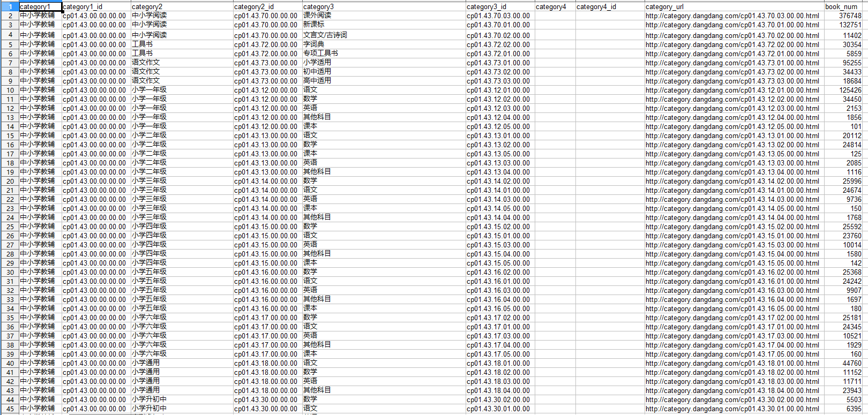
Task: Select book_num value 132751
Action: pyautogui.click(x=844, y=25)
